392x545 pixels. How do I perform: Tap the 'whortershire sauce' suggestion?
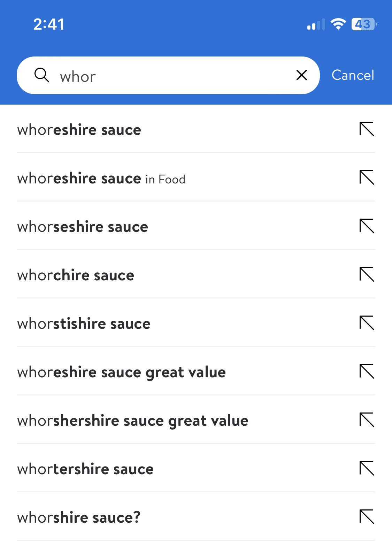pos(86,469)
